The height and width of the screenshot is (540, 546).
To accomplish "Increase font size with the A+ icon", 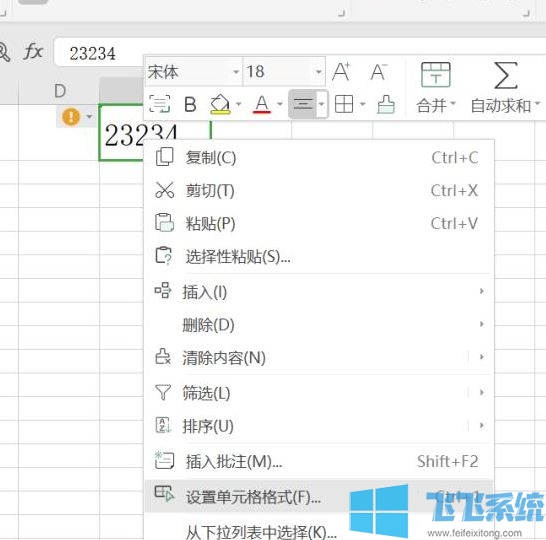I will tap(341, 72).
